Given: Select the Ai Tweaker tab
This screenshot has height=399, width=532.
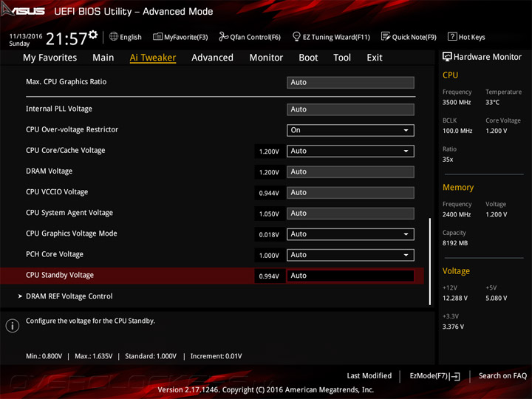Looking at the screenshot, I should [153, 58].
